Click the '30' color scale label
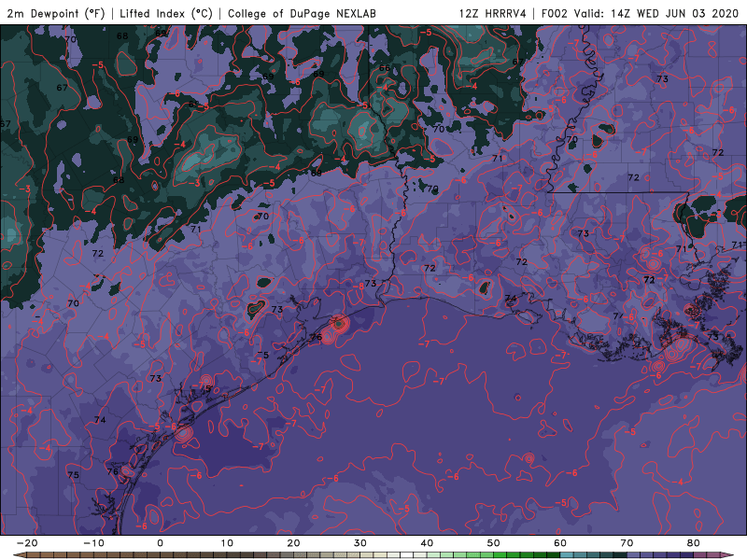 click(360, 543)
